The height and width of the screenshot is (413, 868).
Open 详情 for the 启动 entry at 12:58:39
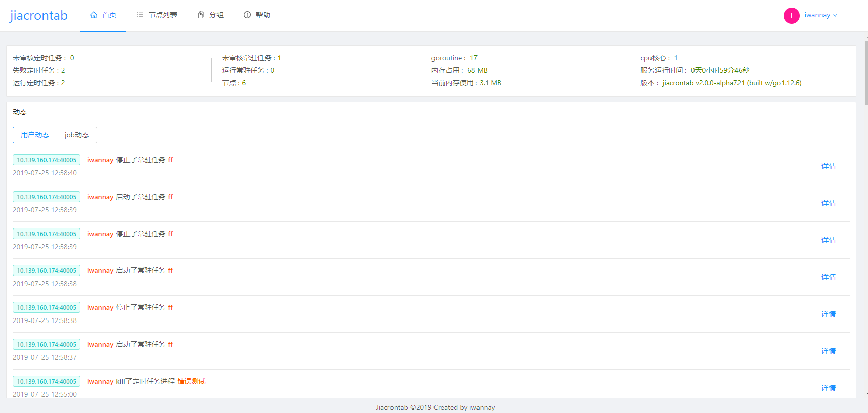coord(829,203)
